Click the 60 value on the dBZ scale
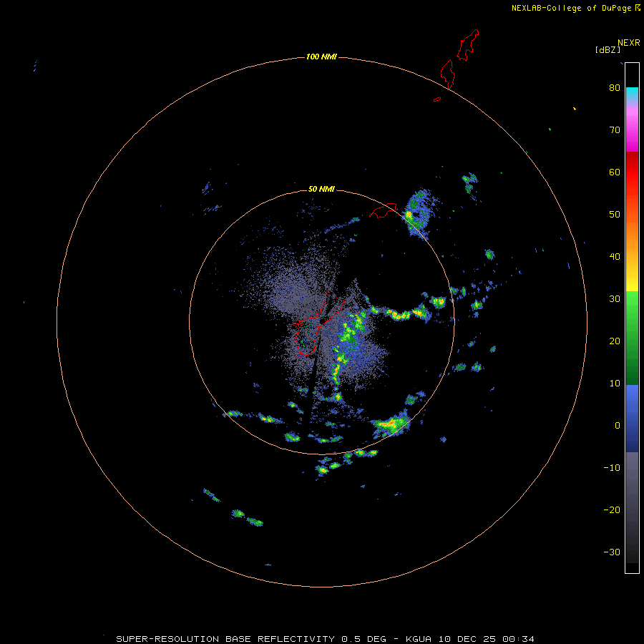 [x=615, y=172]
